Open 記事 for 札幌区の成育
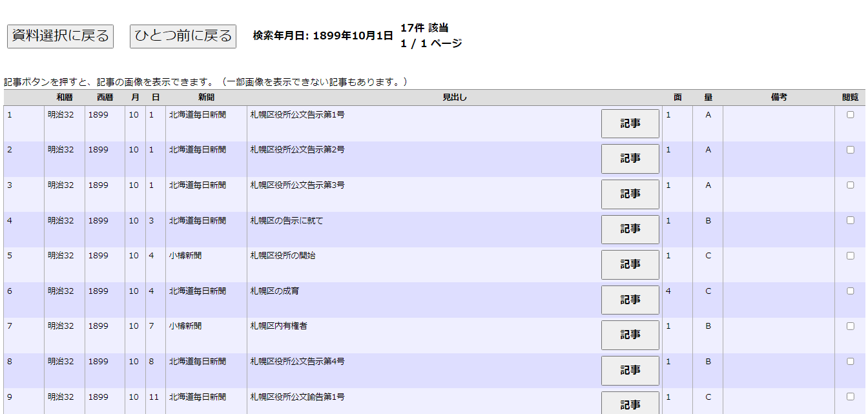 630,300
